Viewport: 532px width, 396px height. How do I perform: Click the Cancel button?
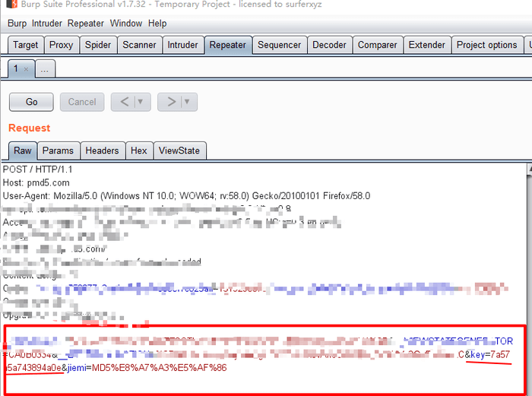82,102
